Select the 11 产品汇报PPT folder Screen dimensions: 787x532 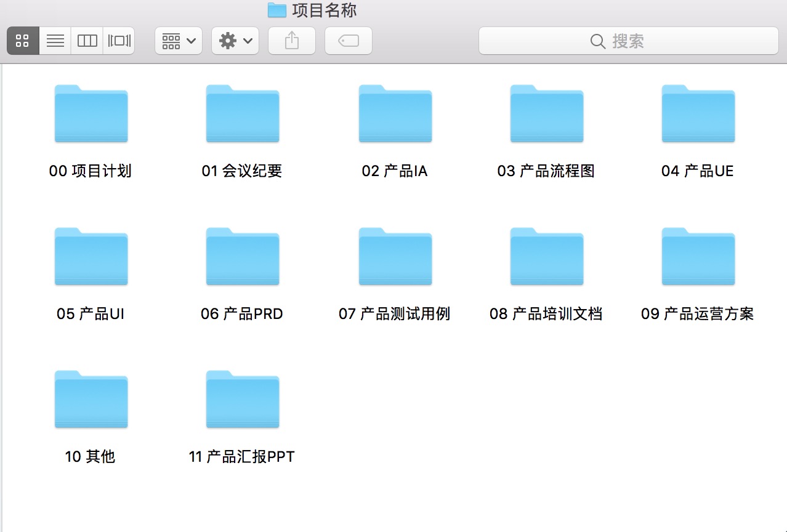pyautogui.click(x=243, y=400)
